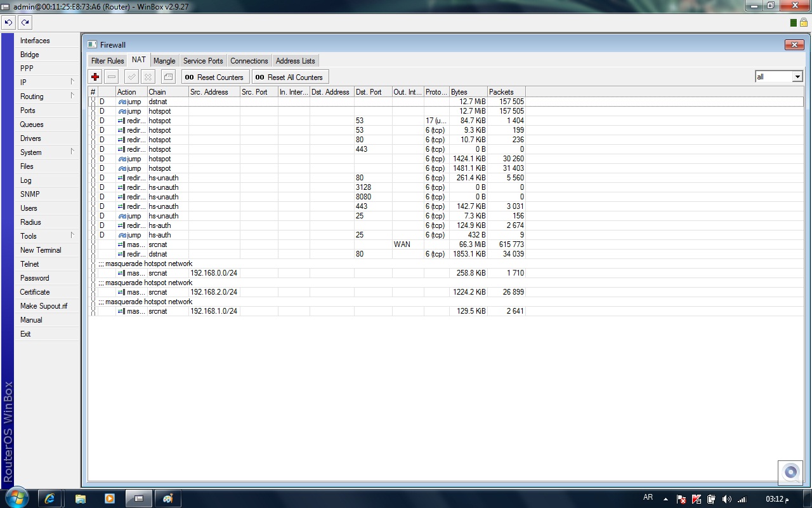Click the WAN out-interface cell
Image resolution: width=812 pixels, height=508 pixels.
[408, 244]
